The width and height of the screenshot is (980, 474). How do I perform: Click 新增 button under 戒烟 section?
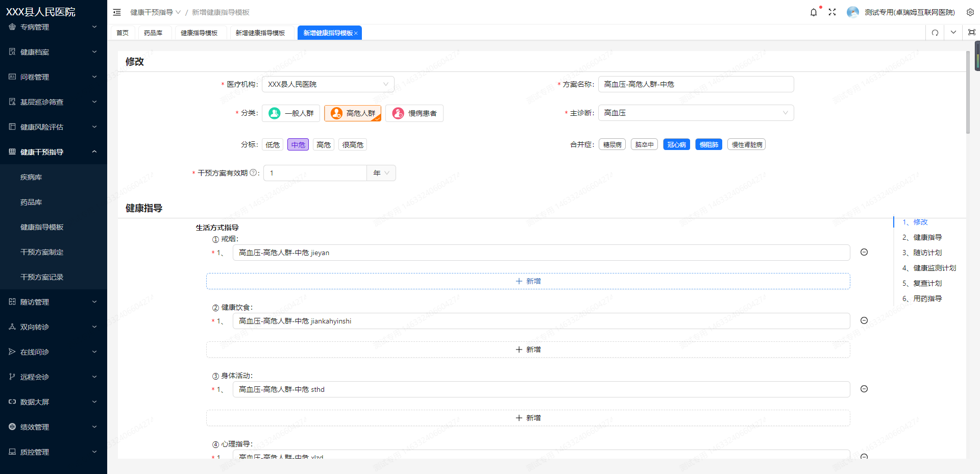click(528, 281)
